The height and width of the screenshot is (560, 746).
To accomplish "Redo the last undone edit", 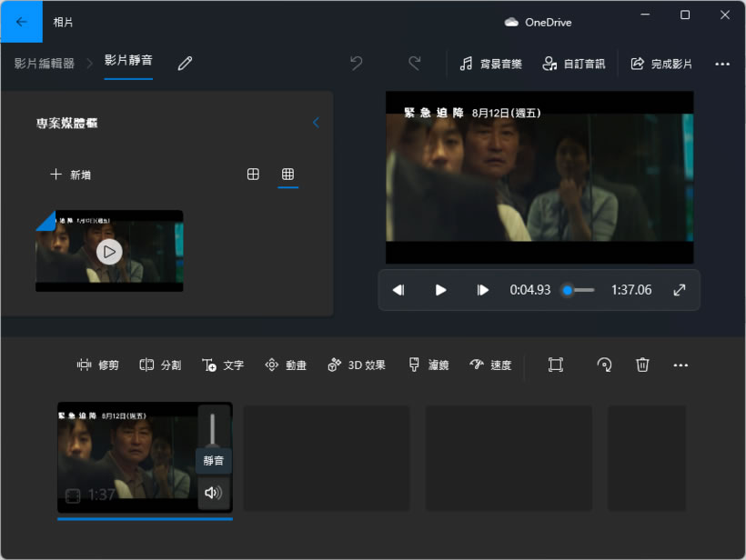I will pos(415,63).
